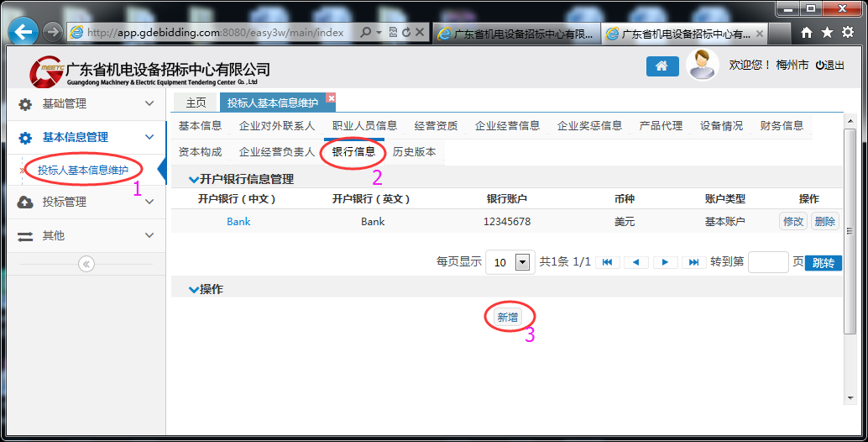The image size is (868, 442).
Task: Open the 企业经营信息 tab
Action: click(x=507, y=126)
